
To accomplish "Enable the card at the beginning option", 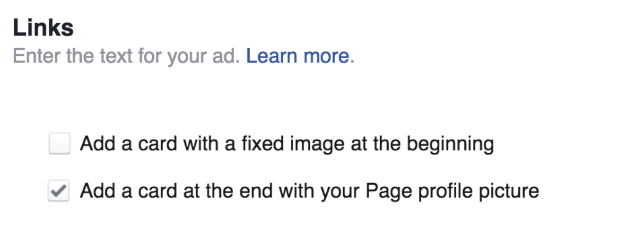I will [60, 144].
